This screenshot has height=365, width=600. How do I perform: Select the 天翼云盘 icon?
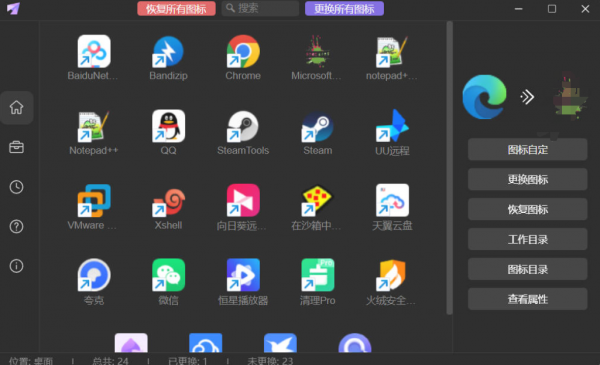tap(392, 200)
